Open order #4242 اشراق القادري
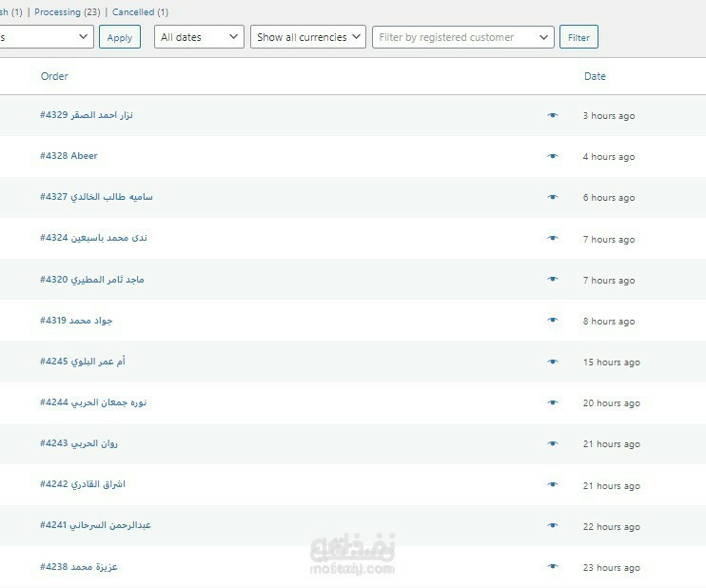The height and width of the screenshot is (588, 706). pos(83,484)
